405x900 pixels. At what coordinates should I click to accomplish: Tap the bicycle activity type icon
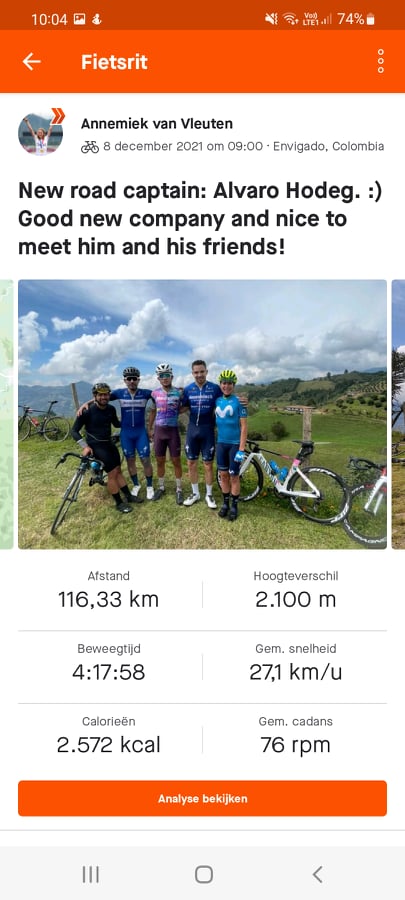pos(89,147)
